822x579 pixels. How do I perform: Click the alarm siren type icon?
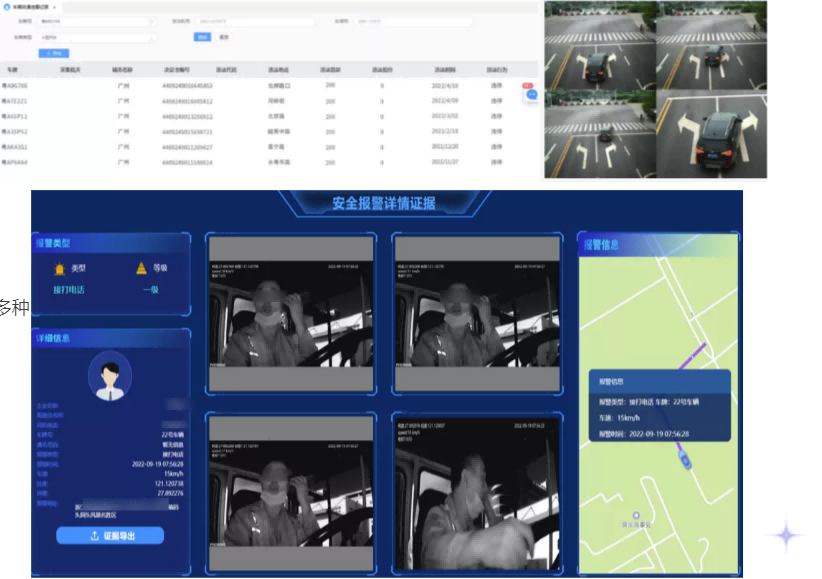59,269
